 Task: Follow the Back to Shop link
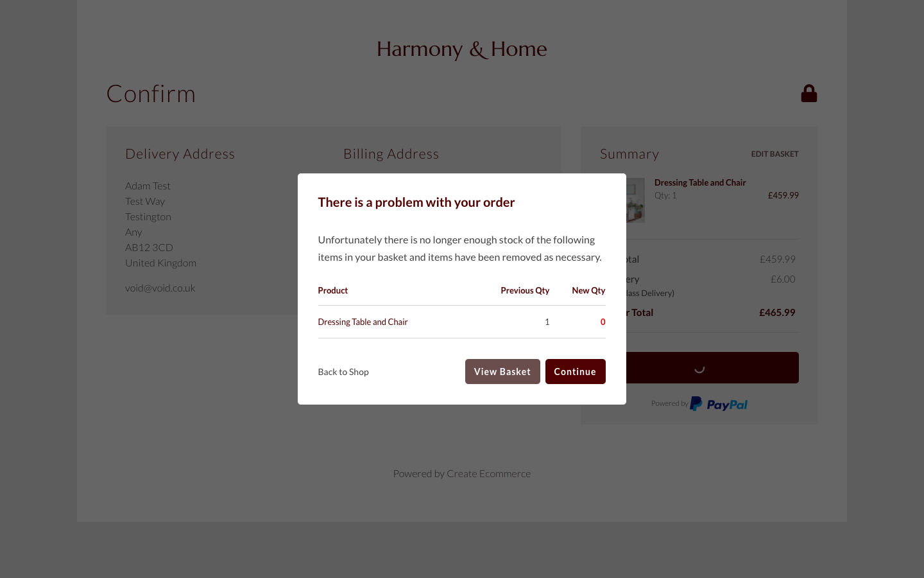(x=343, y=372)
